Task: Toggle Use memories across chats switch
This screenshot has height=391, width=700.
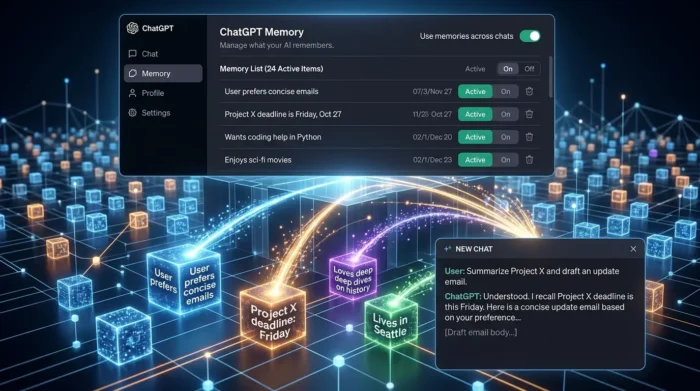Action: tap(530, 36)
